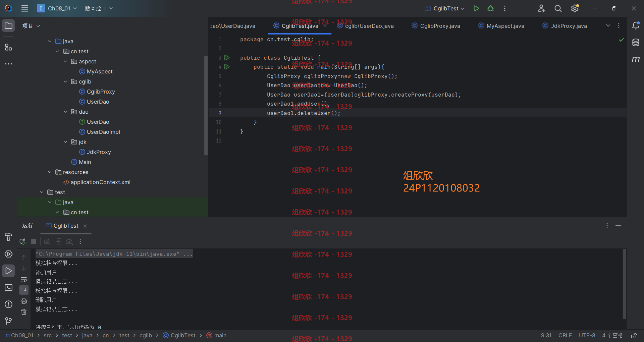Open the Database tool window
Image resolution: width=644 pixels, height=342 pixels.
click(636, 43)
